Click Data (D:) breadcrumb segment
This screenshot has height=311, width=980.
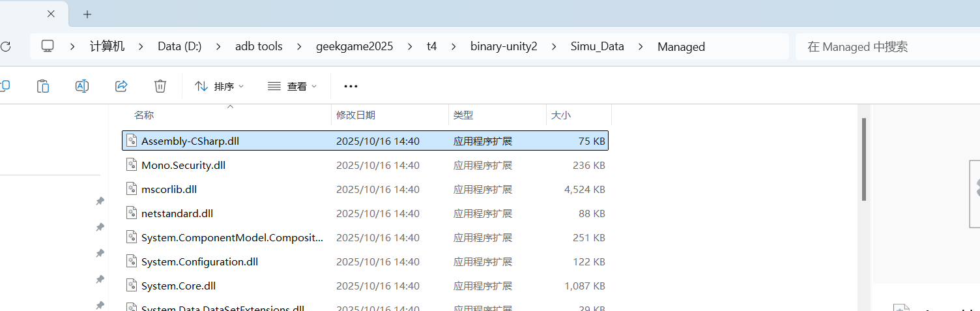coord(180,46)
